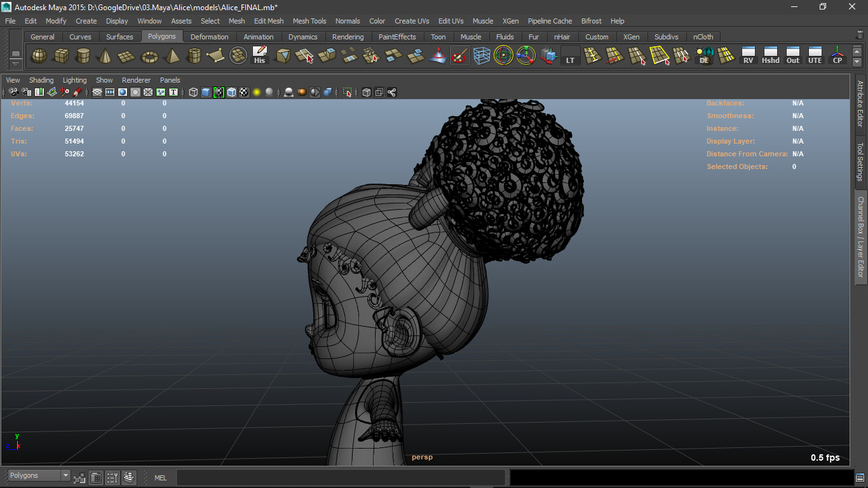This screenshot has width=868, height=488.
Task: Open the Hshd Hypershade shelf icon
Action: 771,57
